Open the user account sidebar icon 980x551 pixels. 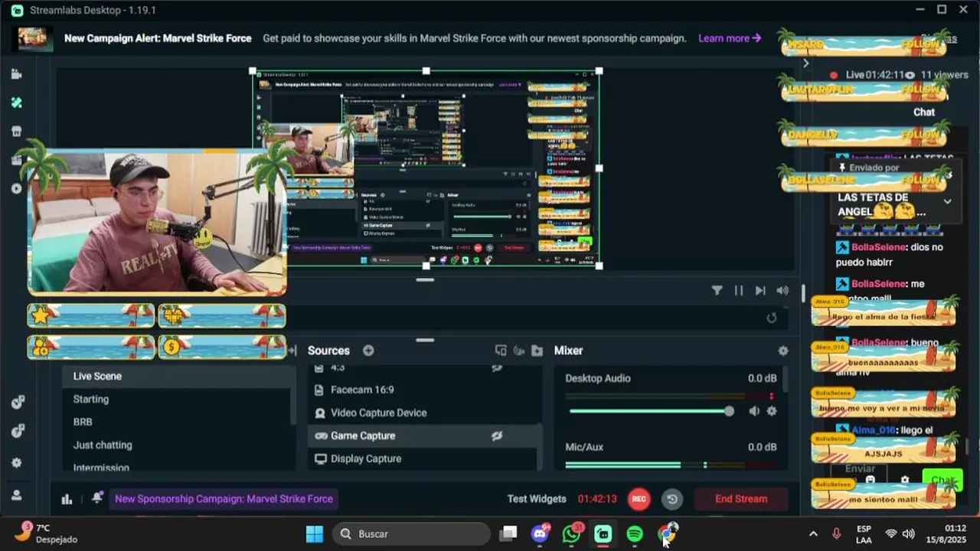coord(17,494)
